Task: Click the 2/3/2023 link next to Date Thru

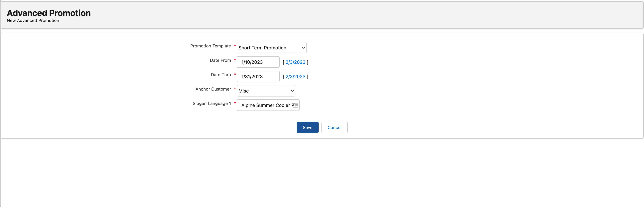Action: click(x=295, y=76)
